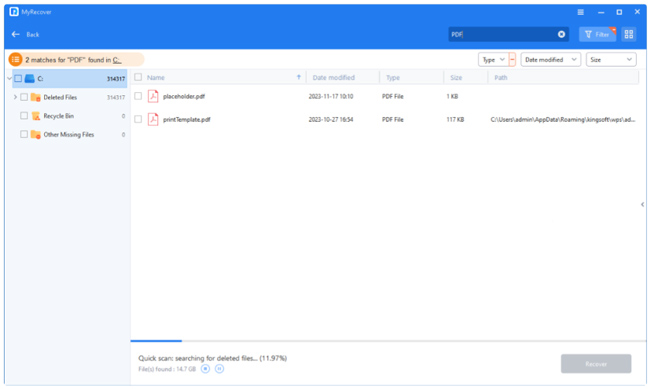The image size is (650, 389).
Task: Click the Recover button
Action: coord(596,364)
